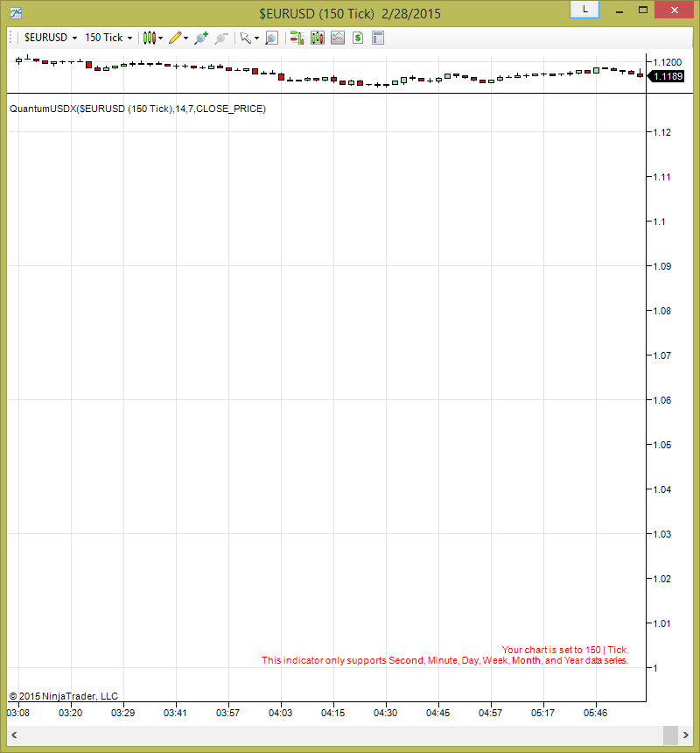700x753 pixels.
Task: Minimize the chart window
Action: (x=619, y=11)
